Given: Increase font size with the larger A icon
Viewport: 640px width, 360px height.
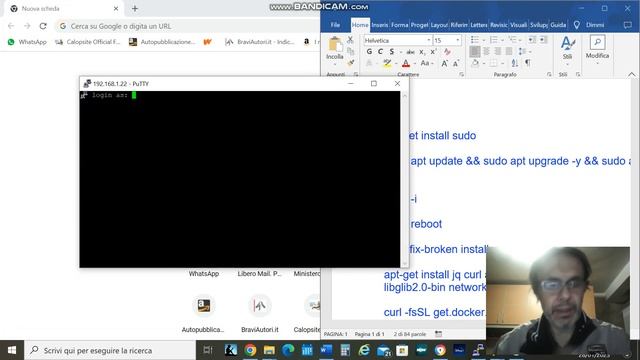Looking at the screenshot, I should click(444, 63).
